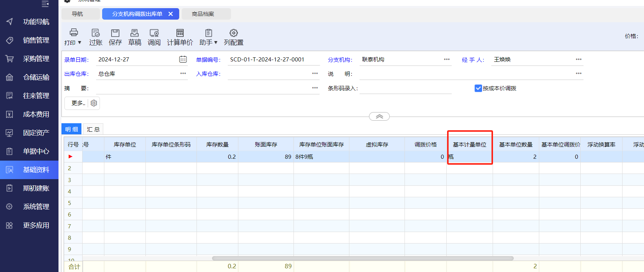Click the 库存单位条形码 column header
Image resolution: width=644 pixels, height=272 pixels.
[171, 144]
